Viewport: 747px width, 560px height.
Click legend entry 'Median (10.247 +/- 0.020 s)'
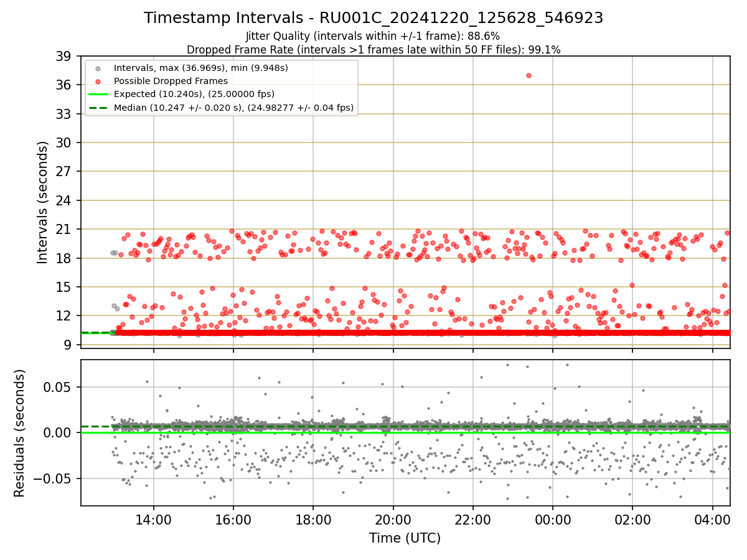point(233,108)
